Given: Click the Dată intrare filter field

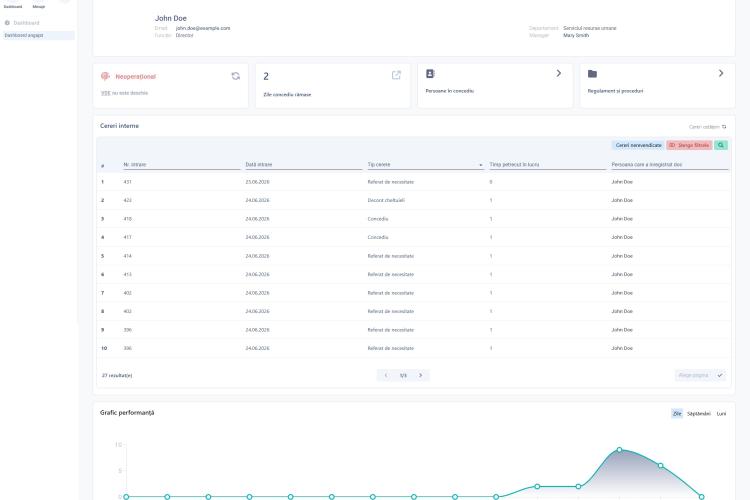Looking at the screenshot, I should [x=304, y=165].
